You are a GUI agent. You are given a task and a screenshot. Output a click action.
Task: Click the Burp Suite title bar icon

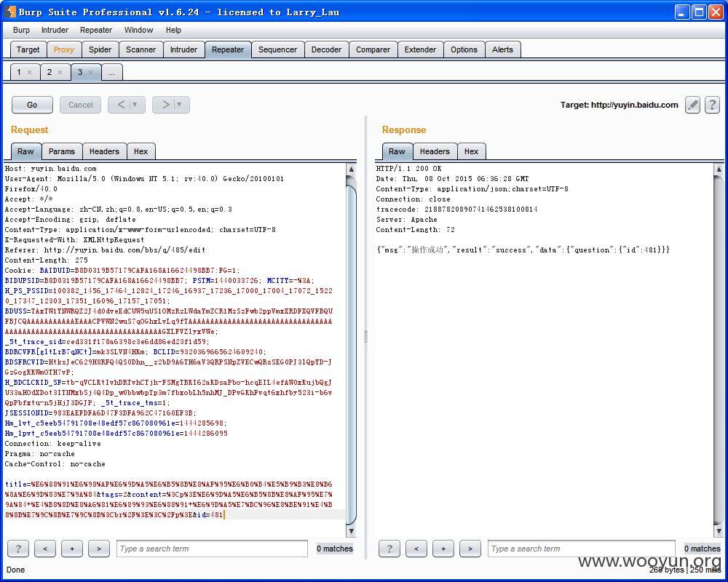pos(10,12)
